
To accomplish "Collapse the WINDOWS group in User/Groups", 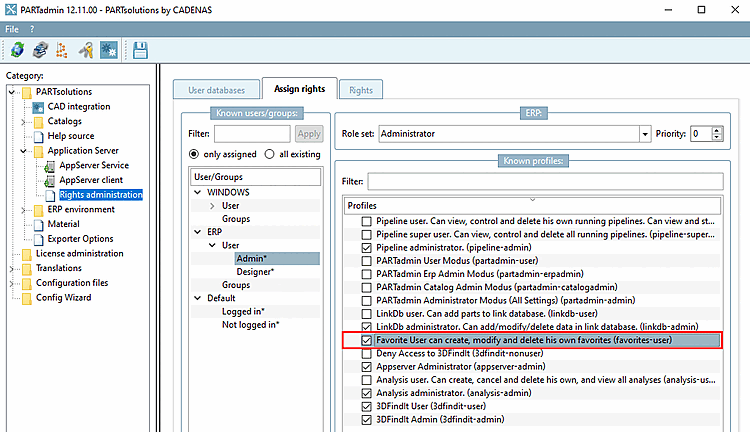I will pyautogui.click(x=198, y=192).
